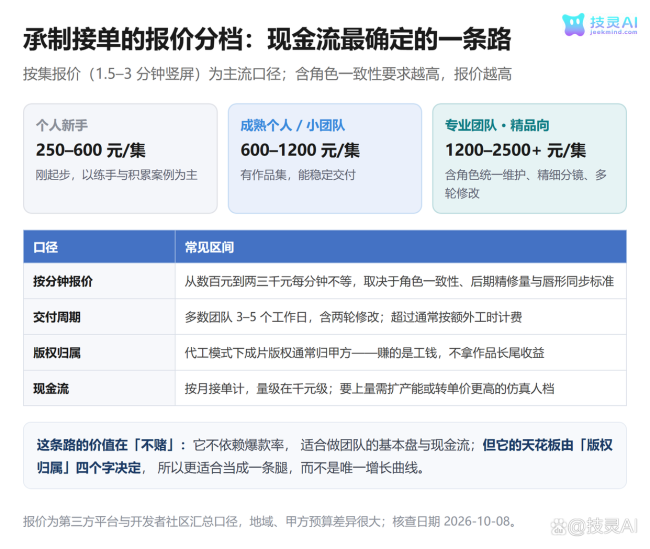Image resolution: width=650 pixels, height=549 pixels.
Task: Click the 600–1200 元/集 price
Action: click(300, 150)
